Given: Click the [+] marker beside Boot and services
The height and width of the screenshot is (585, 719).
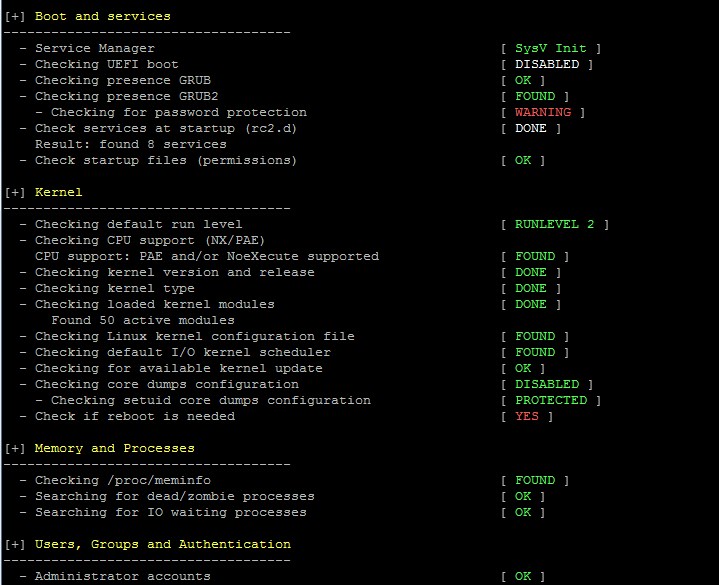Looking at the screenshot, I should coord(15,16).
